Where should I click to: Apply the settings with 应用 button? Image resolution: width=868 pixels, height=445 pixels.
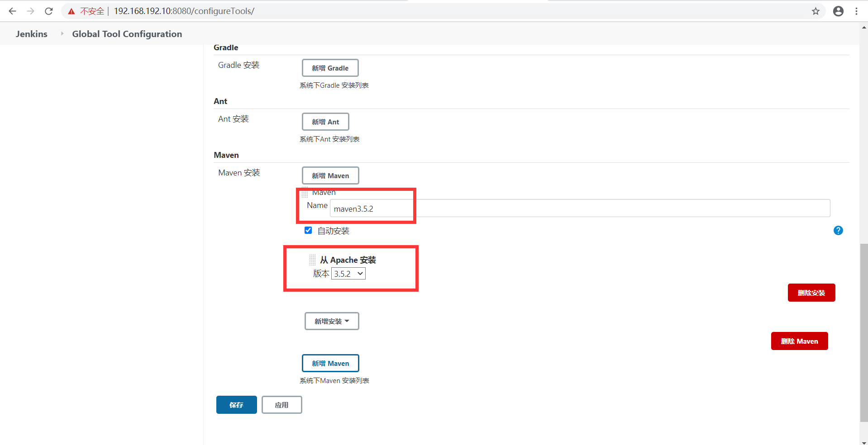(x=282, y=405)
